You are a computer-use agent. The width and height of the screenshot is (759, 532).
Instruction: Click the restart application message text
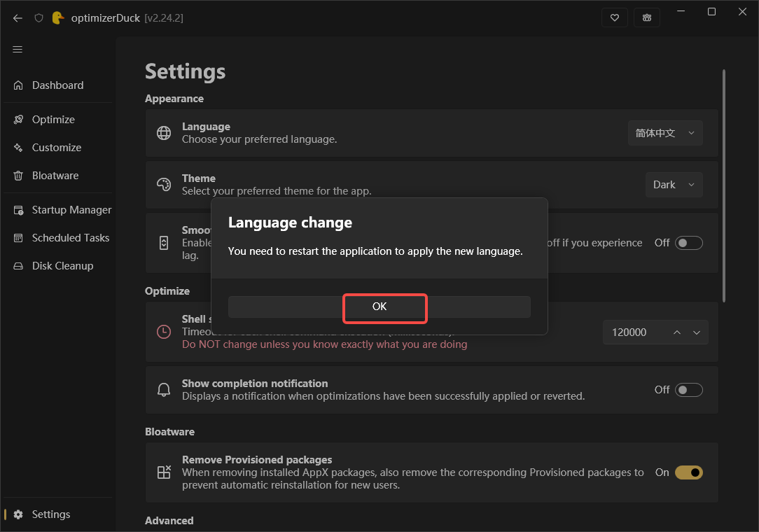(x=375, y=251)
